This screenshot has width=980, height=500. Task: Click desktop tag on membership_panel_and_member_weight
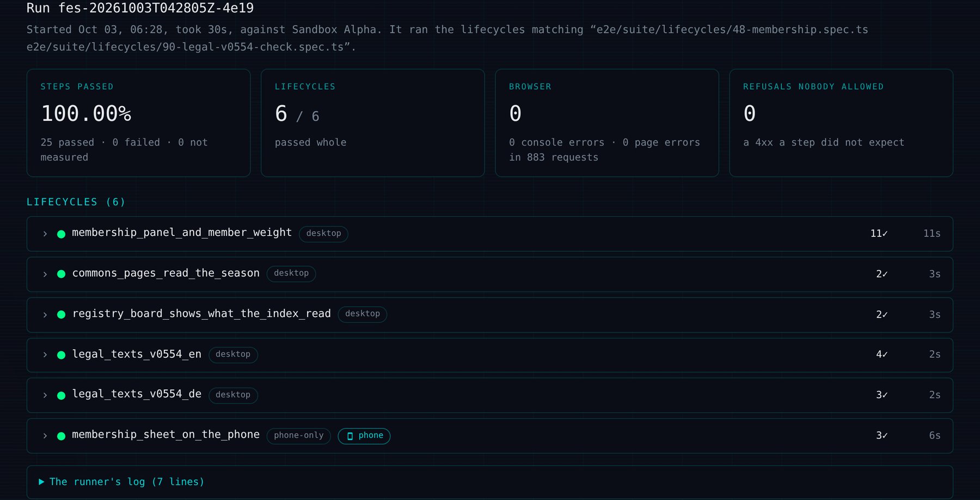323,234
